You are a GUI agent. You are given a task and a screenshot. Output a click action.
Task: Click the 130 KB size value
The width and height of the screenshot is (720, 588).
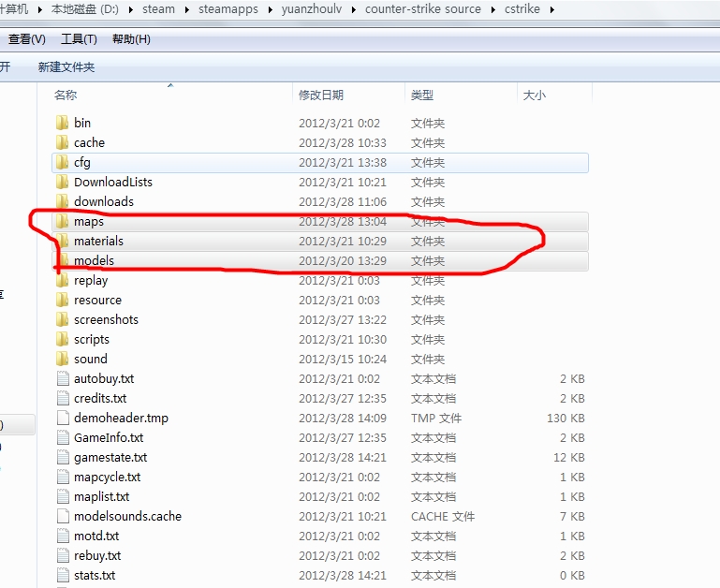(566, 418)
